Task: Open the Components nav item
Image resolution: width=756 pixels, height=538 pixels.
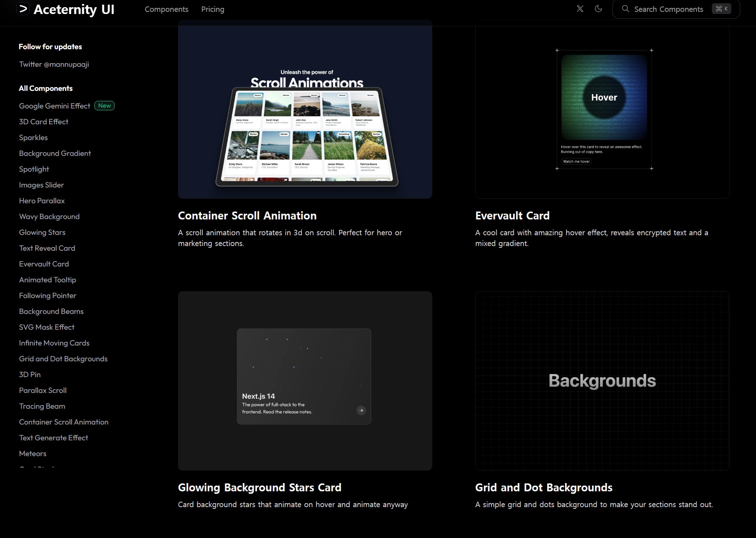Action: click(x=166, y=9)
